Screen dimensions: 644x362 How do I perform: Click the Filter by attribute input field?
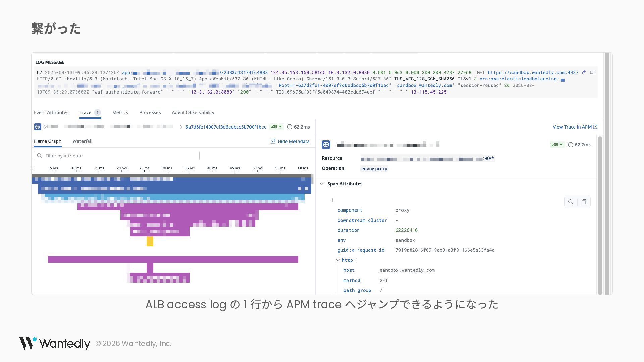[116, 156]
